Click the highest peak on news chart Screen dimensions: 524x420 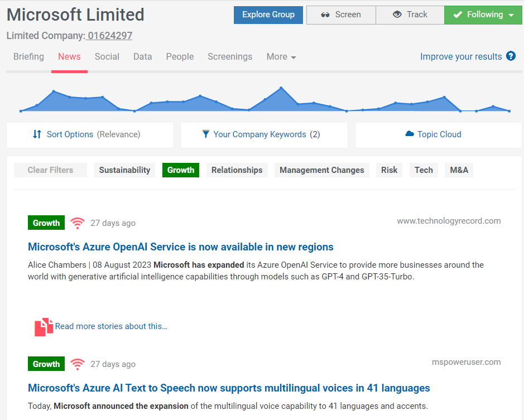click(x=281, y=88)
